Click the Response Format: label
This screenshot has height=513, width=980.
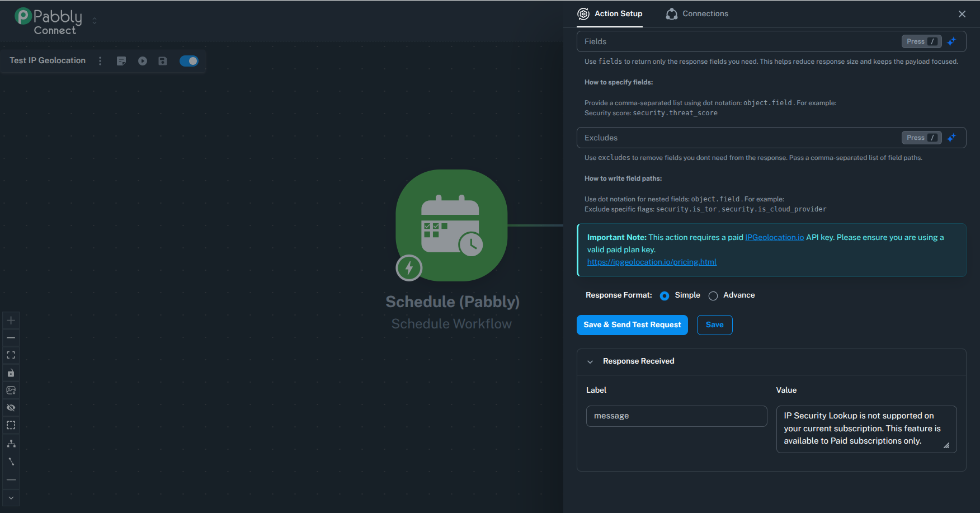(619, 295)
